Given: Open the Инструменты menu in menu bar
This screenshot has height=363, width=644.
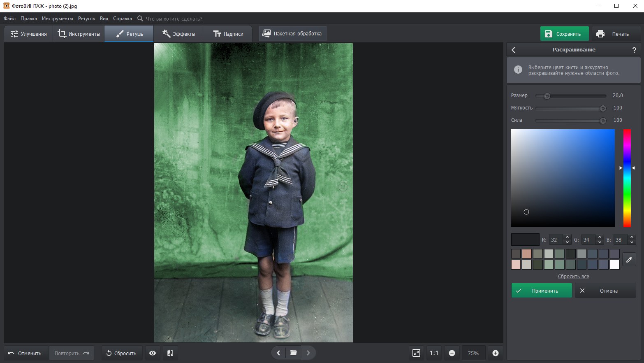Looking at the screenshot, I should (x=58, y=19).
